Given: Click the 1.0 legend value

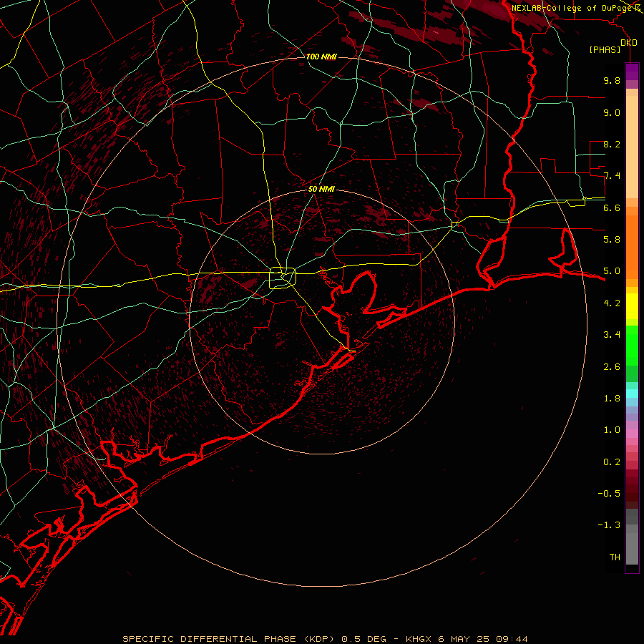Looking at the screenshot, I should tap(612, 430).
